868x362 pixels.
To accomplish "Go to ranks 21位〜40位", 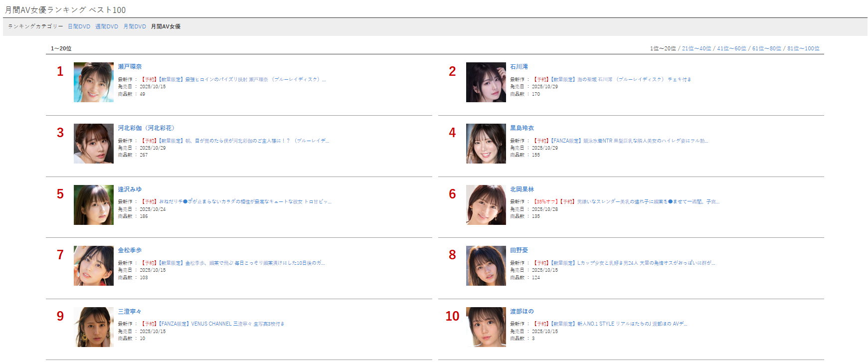I will tap(696, 48).
